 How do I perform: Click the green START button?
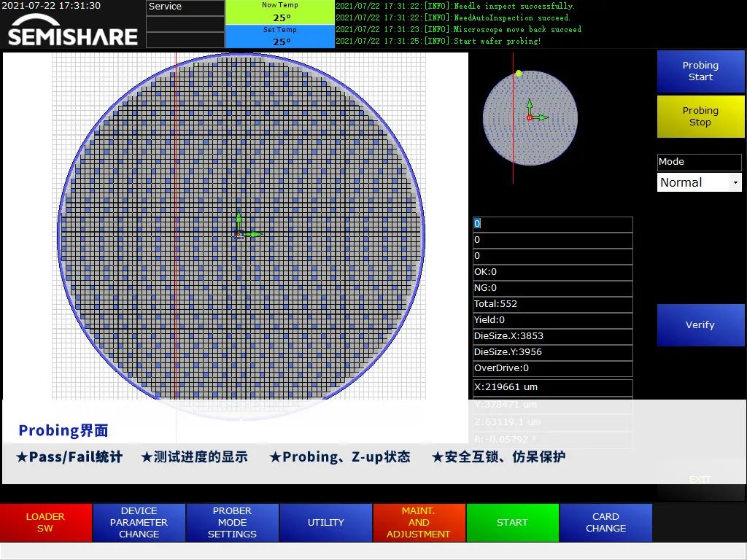512,522
